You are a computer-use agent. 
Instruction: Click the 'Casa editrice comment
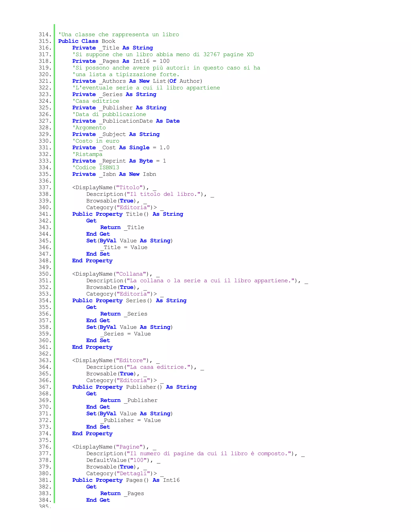(96, 101)
